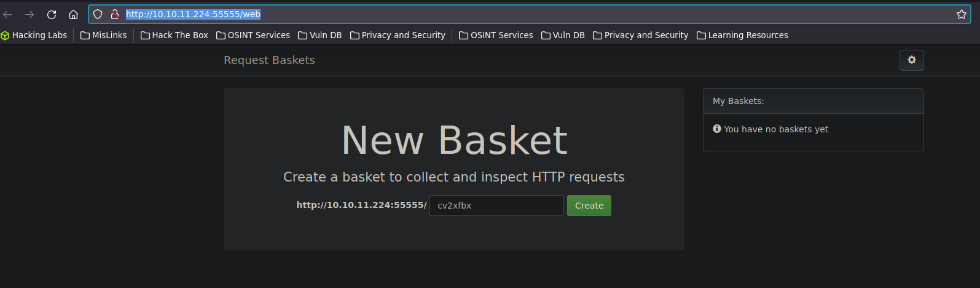The height and width of the screenshot is (288, 980).
Task: Open the MisLinks bookmark folder
Action: point(104,35)
